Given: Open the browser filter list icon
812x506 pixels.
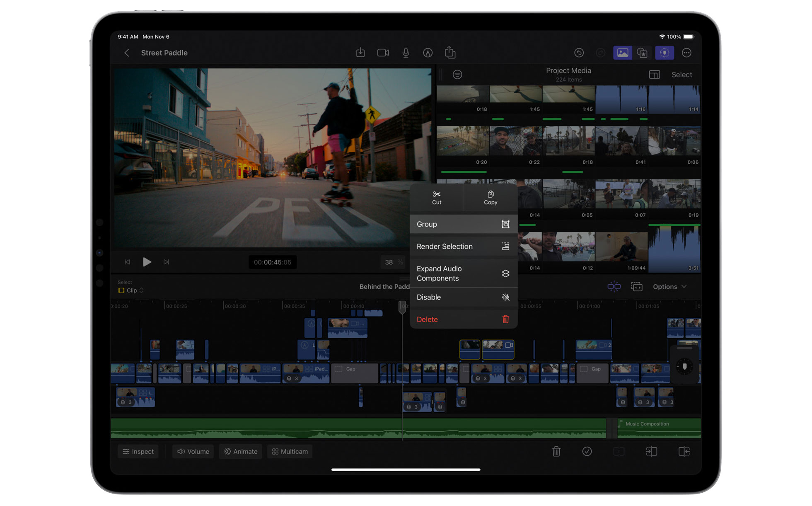Looking at the screenshot, I should coord(457,75).
